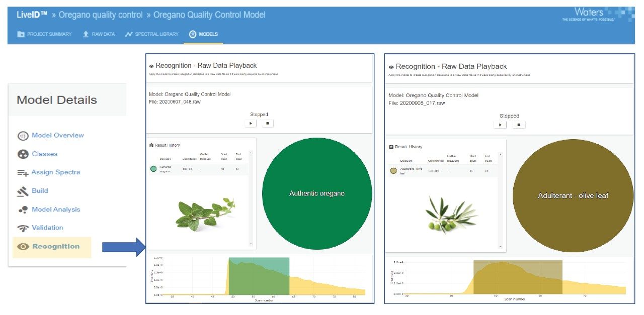This screenshot has width=644, height=315.
Task: Click the Classes palette icon
Action: click(x=23, y=154)
